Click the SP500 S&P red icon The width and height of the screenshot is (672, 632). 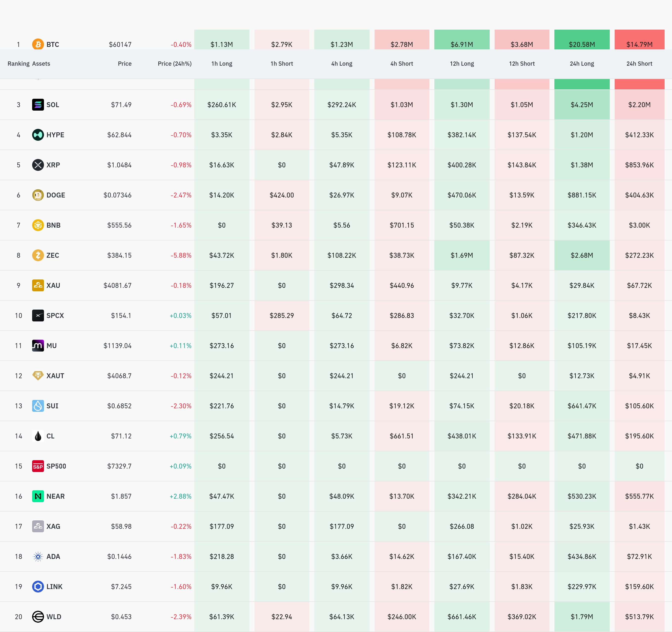coord(38,466)
